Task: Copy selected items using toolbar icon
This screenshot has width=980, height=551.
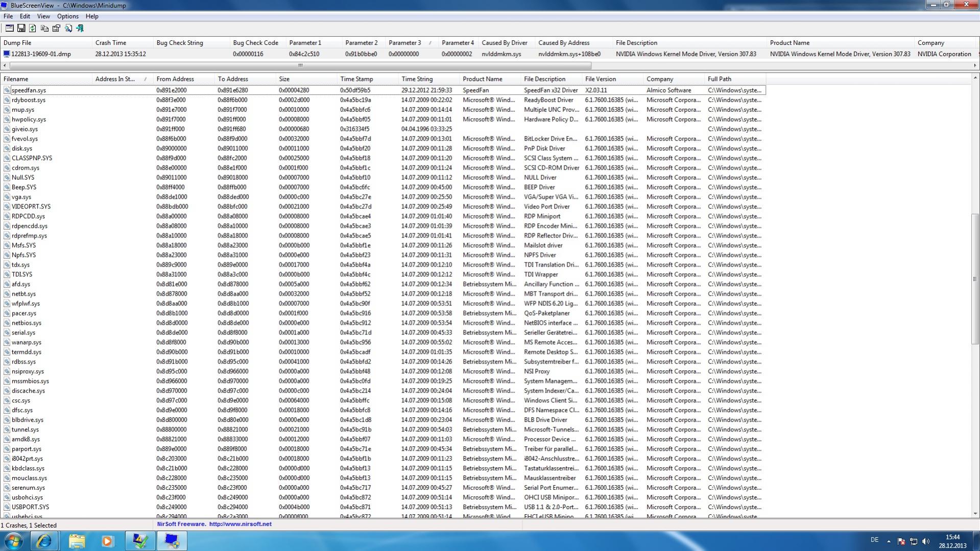Action: pos(44,28)
